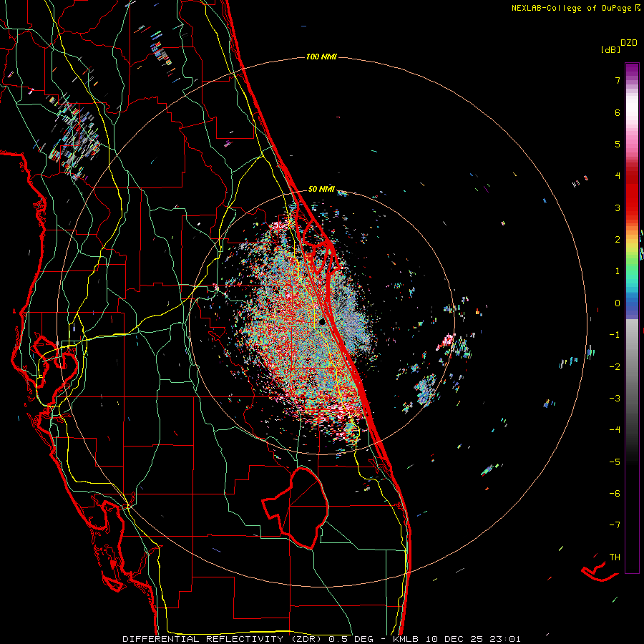Click the black radar site dot at center
The width and height of the screenshot is (644, 644).
(x=323, y=321)
